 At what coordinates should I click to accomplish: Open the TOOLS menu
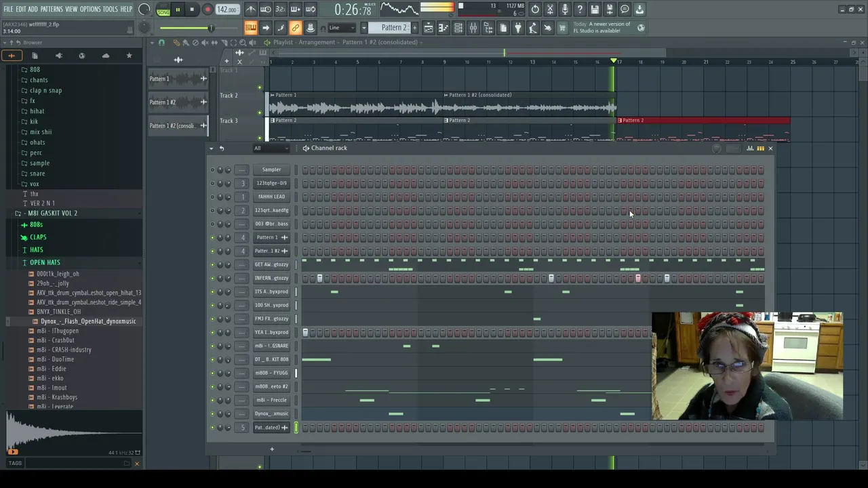(111, 9)
